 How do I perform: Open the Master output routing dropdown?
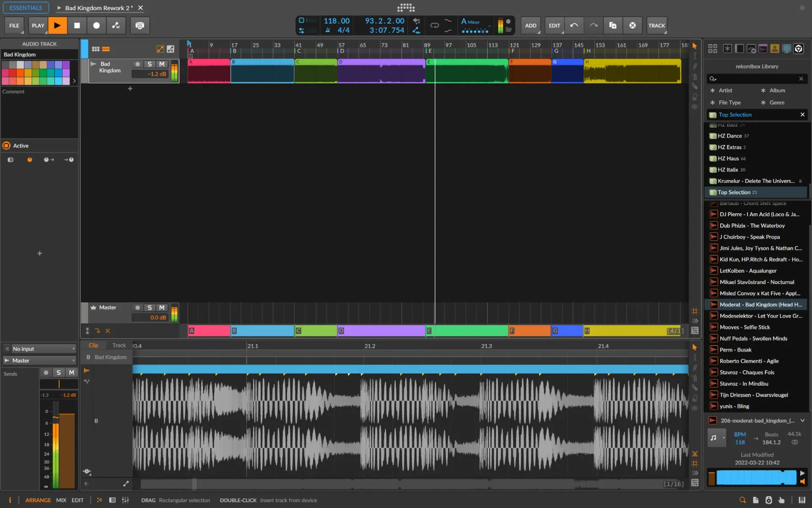click(40, 360)
